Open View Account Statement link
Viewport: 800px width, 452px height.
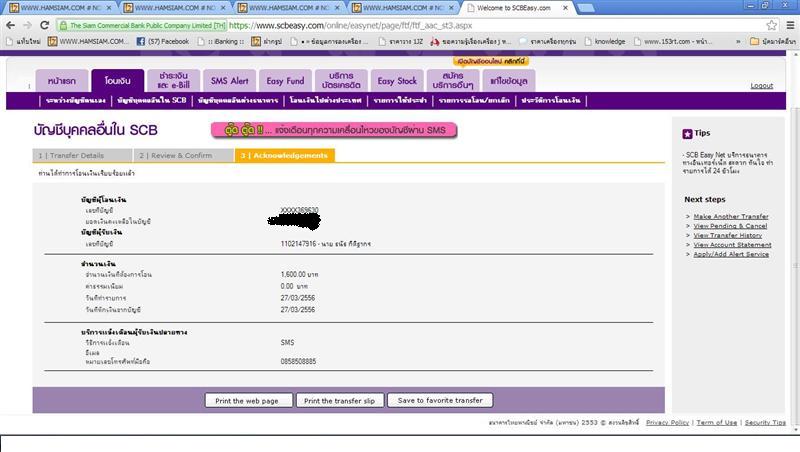click(732, 245)
